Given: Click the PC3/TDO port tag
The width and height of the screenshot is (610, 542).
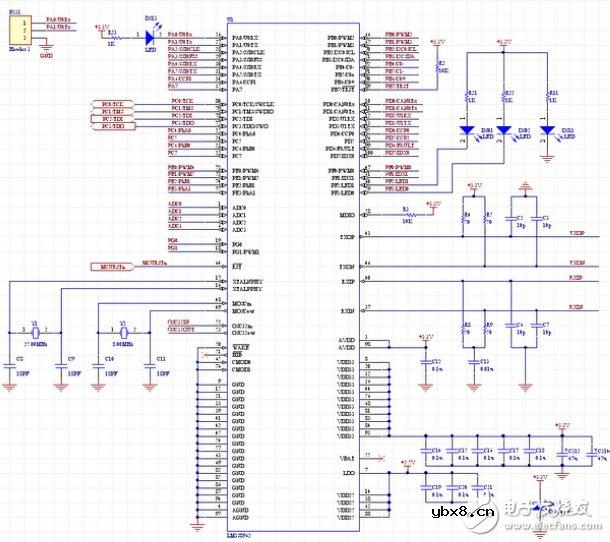Looking at the screenshot, I should (x=113, y=127).
